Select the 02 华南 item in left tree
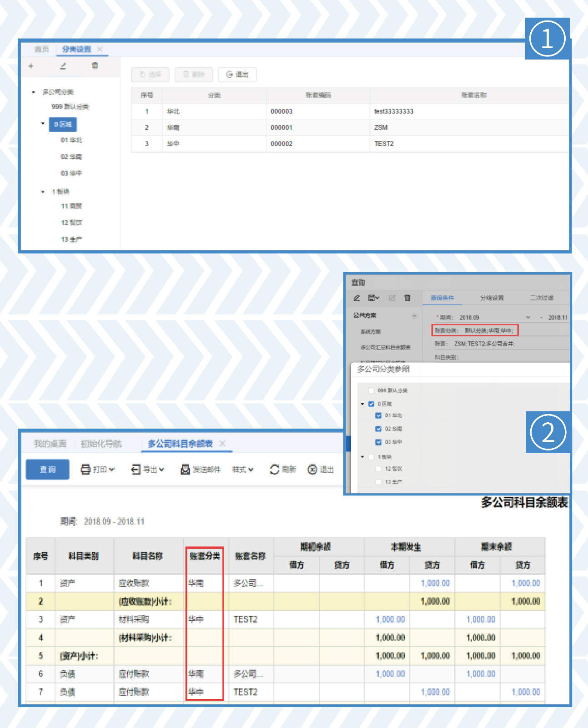588x728 pixels. (71, 157)
